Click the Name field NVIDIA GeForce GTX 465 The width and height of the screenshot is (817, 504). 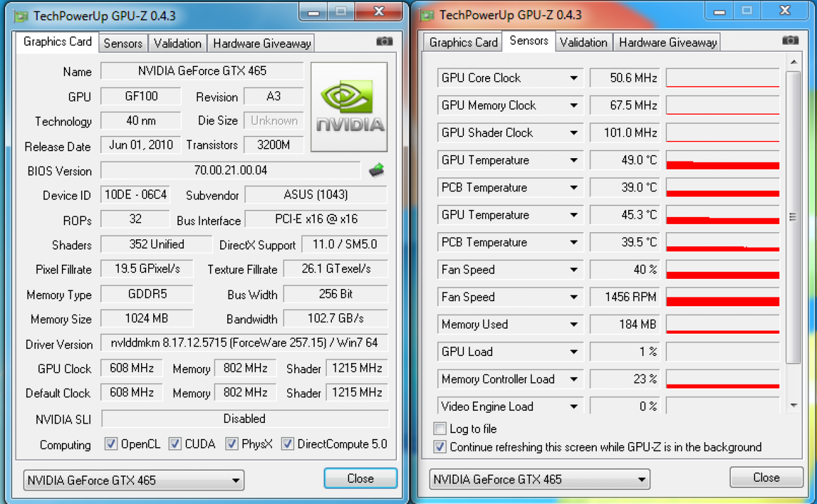click(202, 71)
